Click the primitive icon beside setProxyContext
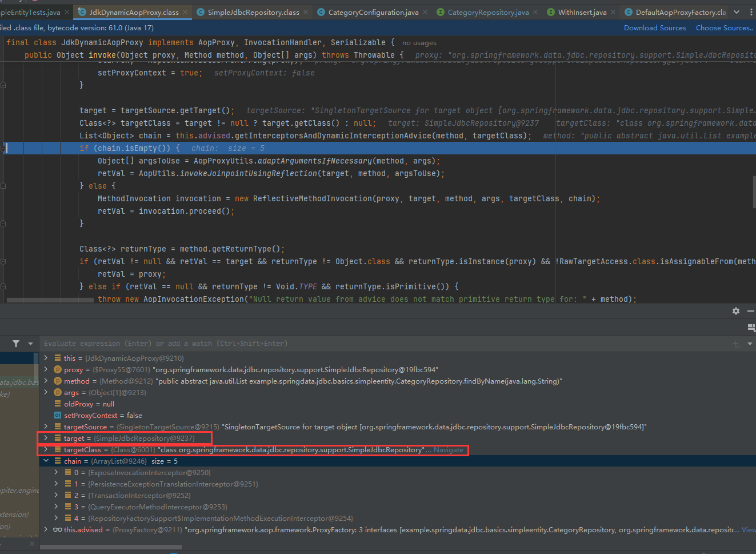The width and height of the screenshot is (756, 554). (x=58, y=416)
